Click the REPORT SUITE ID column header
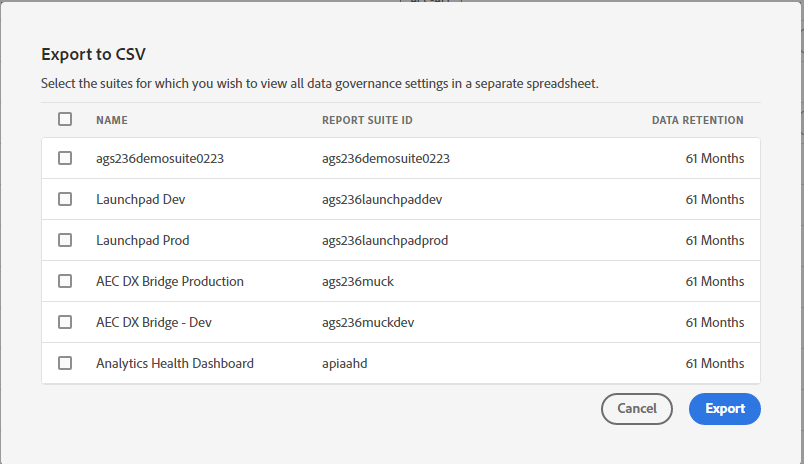 (x=367, y=120)
